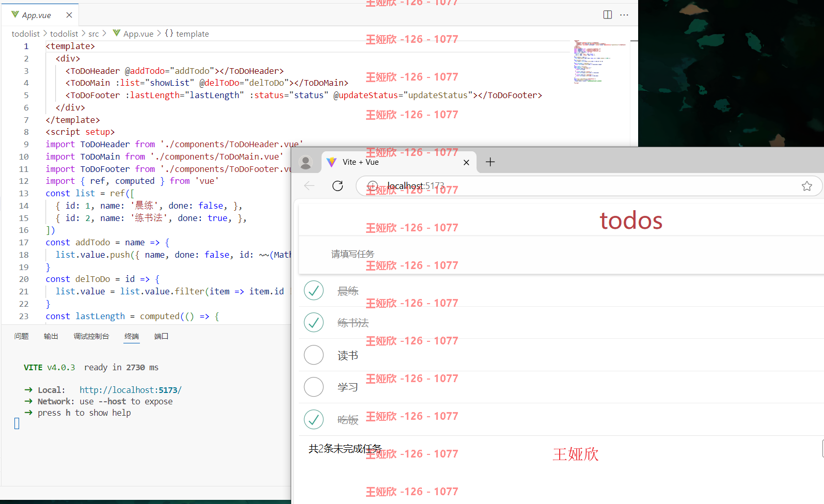Click 'const delToDo' on line 20

(x=78, y=279)
